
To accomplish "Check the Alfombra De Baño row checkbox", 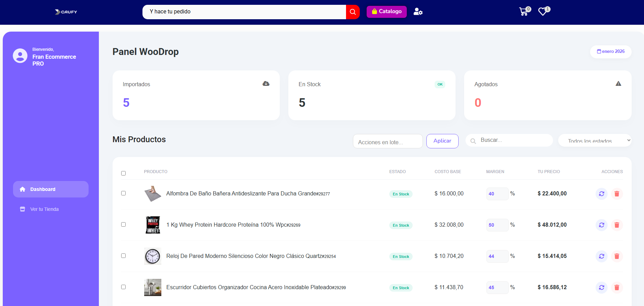I will (123, 193).
